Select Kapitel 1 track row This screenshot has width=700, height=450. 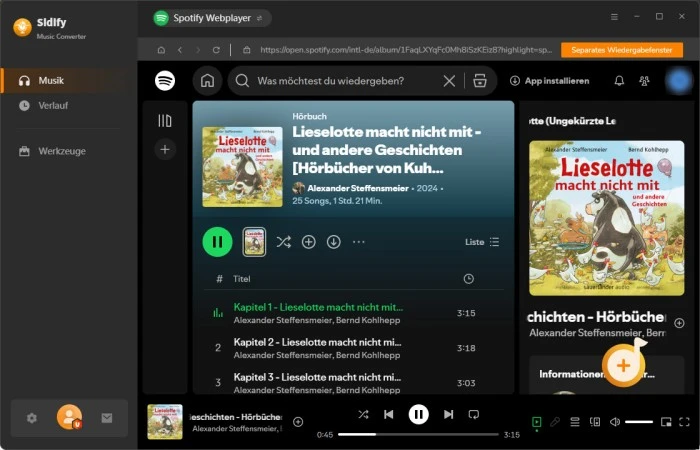pos(354,313)
